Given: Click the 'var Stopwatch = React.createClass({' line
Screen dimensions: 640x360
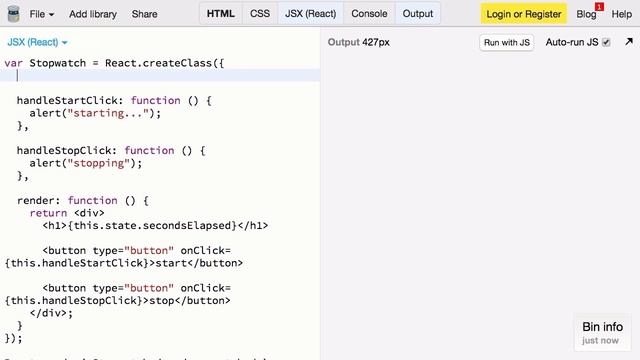Looking at the screenshot, I should coord(114,63).
